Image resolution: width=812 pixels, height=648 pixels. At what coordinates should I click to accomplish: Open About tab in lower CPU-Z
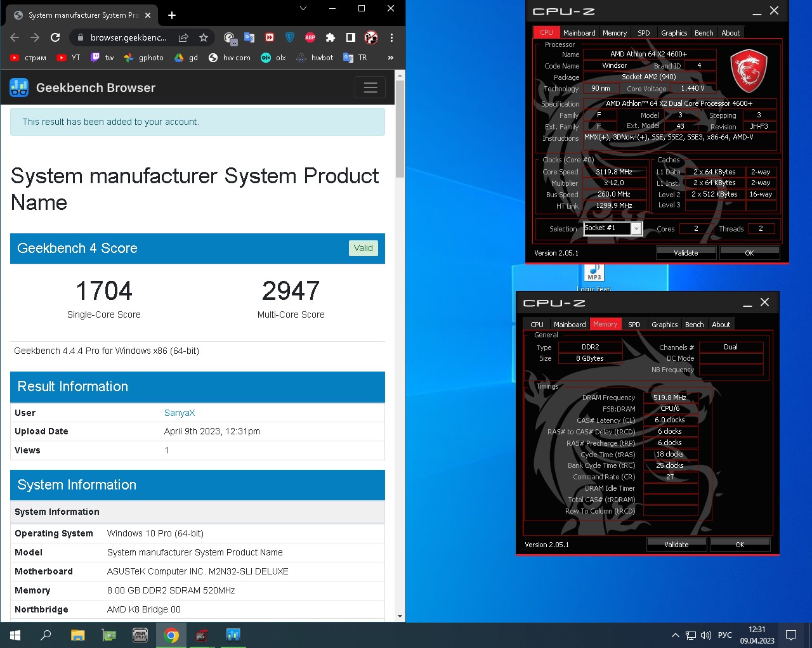pos(721,325)
